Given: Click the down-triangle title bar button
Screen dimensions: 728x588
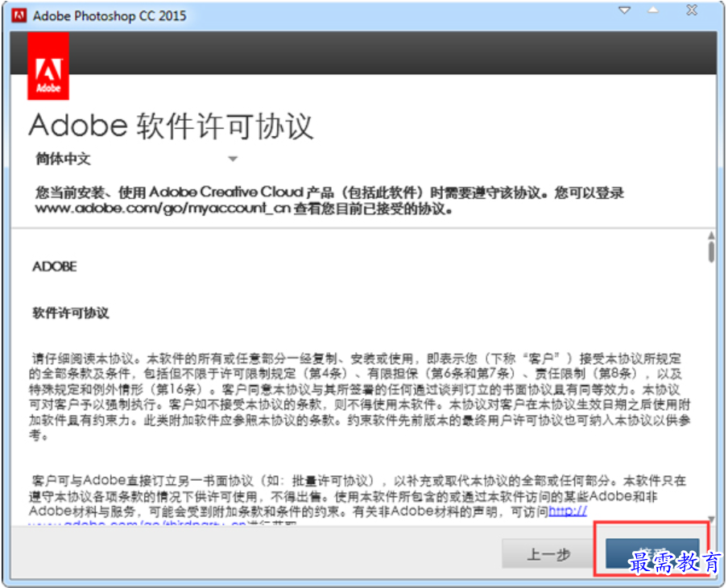Looking at the screenshot, I should [x=625, y=10].
